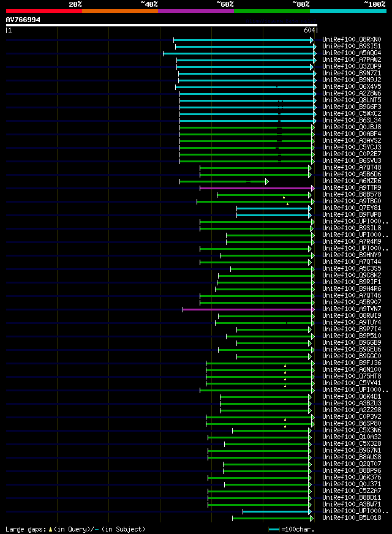Open the UniRef100_A9TVN7 label
Viewport: 392px width, 534px height.
coord(352,309)
